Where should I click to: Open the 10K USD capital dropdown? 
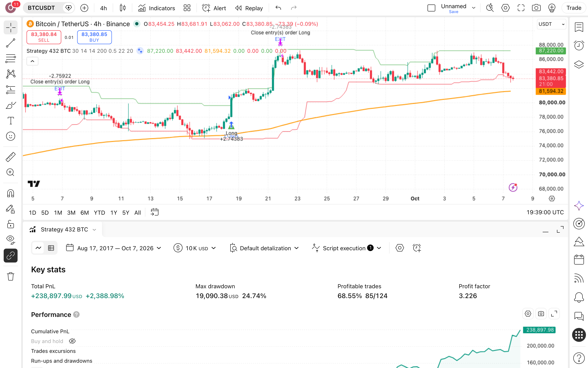(x=195, y=248)
